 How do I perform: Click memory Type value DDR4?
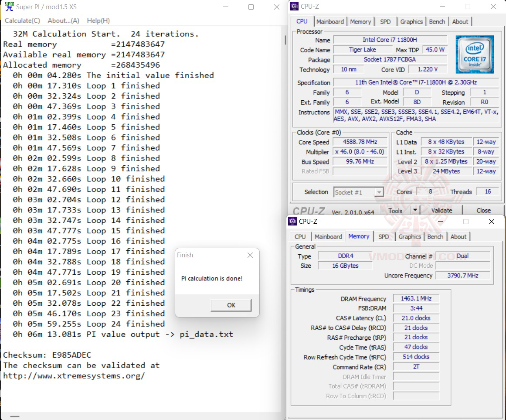[345, 256]
